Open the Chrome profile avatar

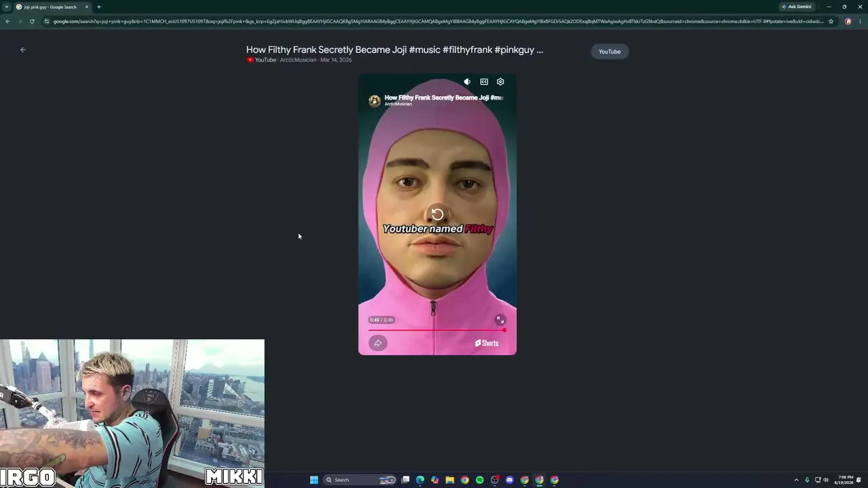tap(848, 21)
